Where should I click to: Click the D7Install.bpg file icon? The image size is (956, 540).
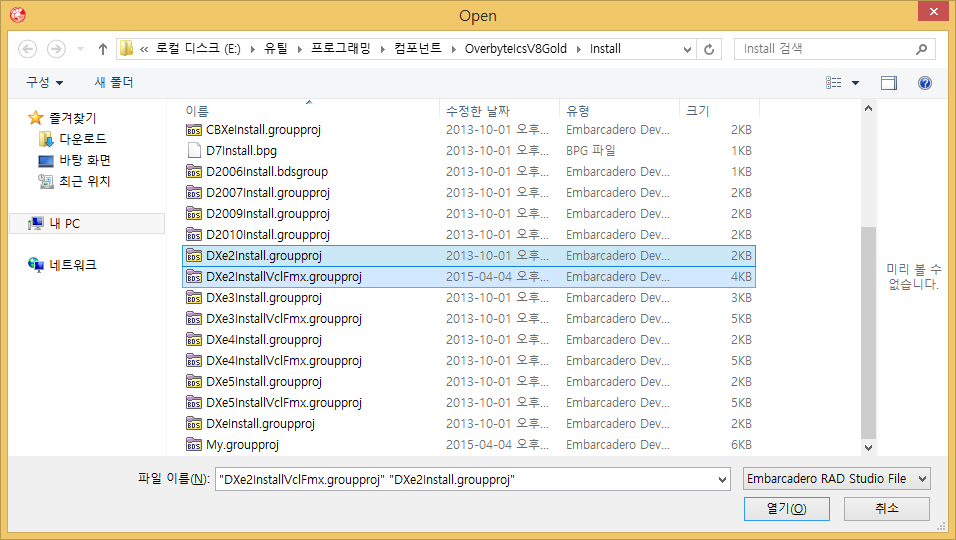194,151
